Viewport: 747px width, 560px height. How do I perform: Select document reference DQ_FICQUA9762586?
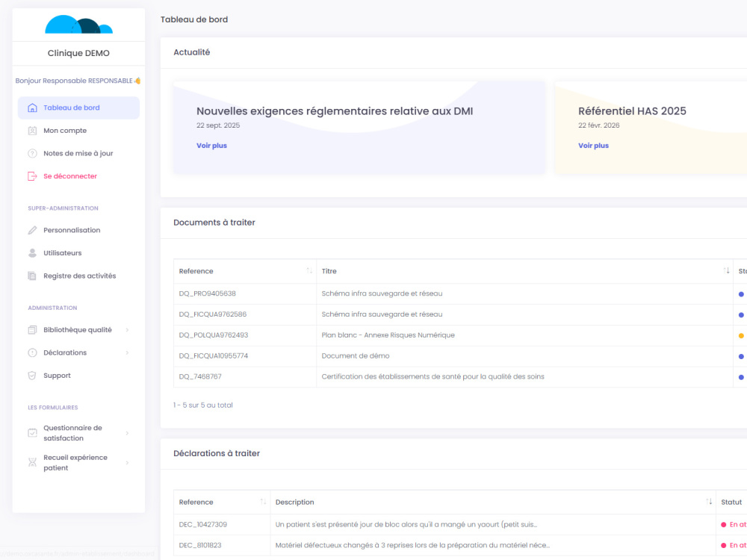click(212, 314)
